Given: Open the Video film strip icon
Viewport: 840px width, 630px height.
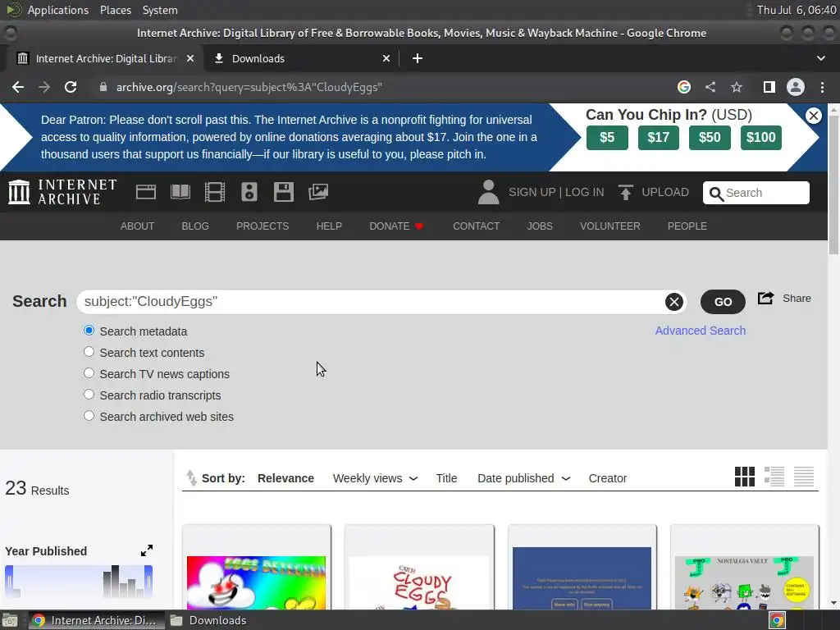Looking at the screenshot, I should tap(215, 192).
